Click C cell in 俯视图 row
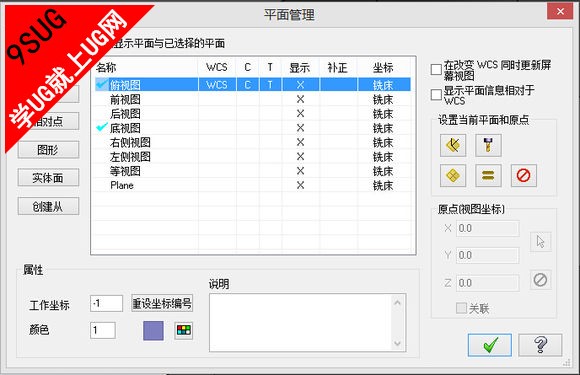The height and width of the screenshot is (375, 580). (x=248, y=85)
